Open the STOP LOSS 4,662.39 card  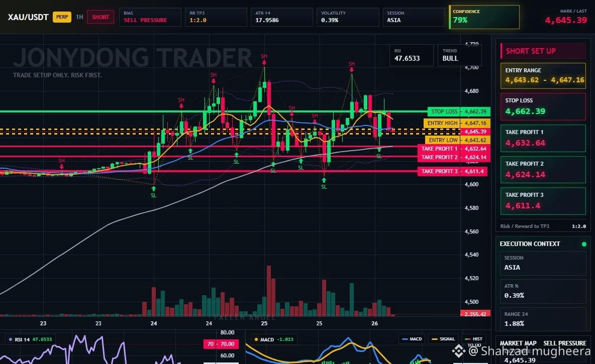[x=543, y=106]
